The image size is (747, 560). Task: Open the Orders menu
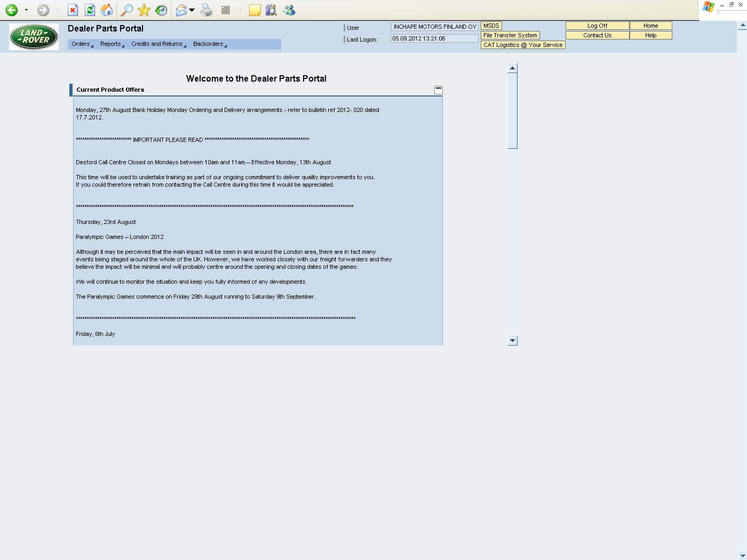coord(82,44)
